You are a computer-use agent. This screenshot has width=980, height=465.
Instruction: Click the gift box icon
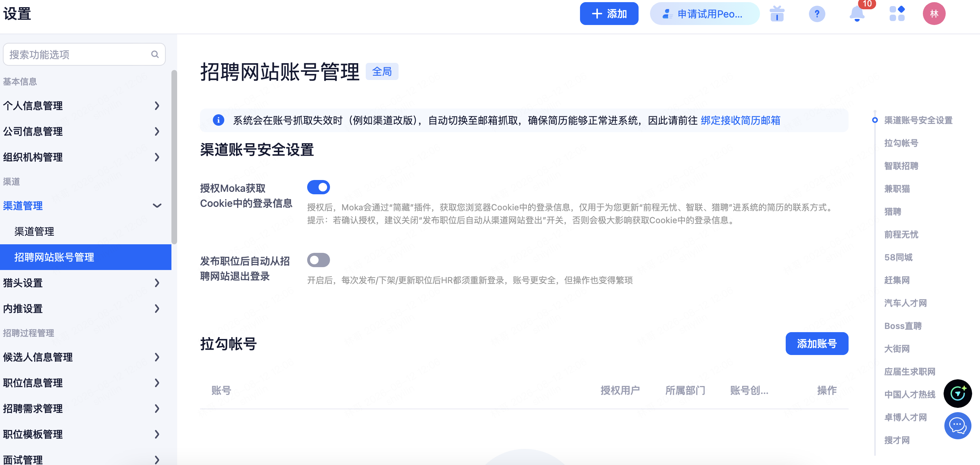[776, 14]
